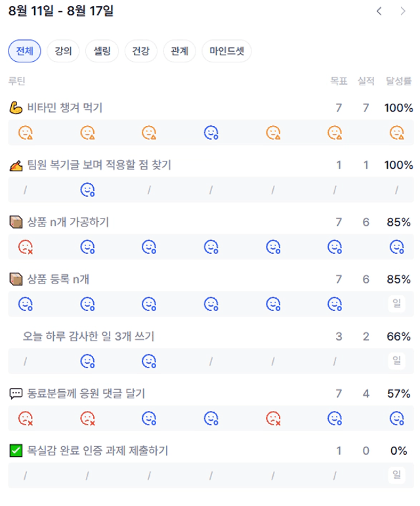Click the last orange face in 비타민 row

[397, 133]
